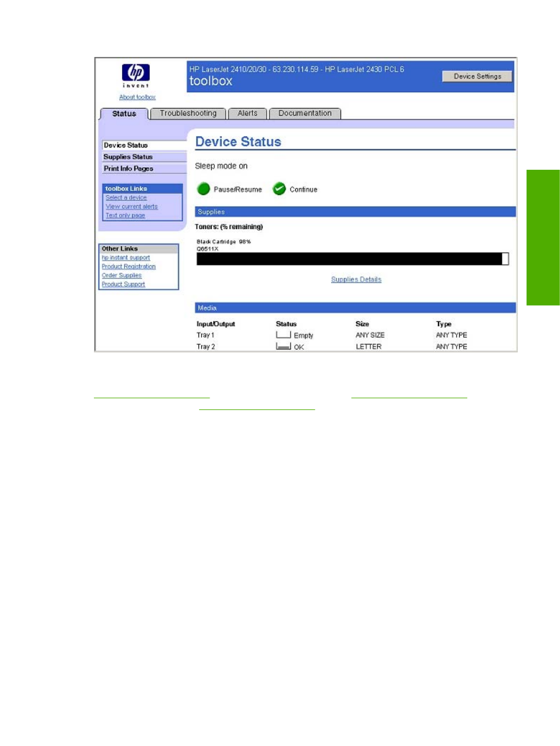
Task: Switch to the Troubleshooting tab
Action: tap(188, 113)
